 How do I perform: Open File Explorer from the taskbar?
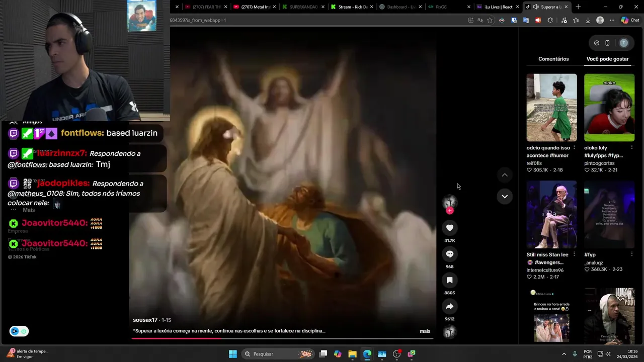coord(352,354)
